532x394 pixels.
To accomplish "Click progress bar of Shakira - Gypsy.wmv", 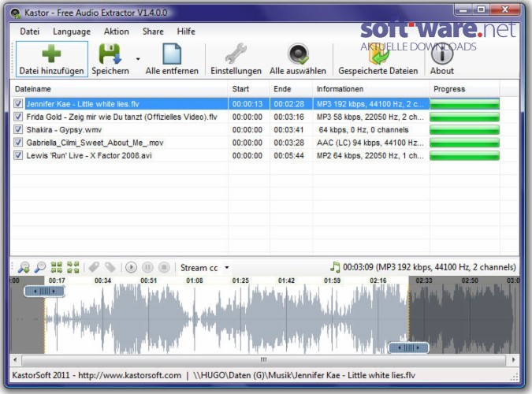I will click(x=464, y=130).
